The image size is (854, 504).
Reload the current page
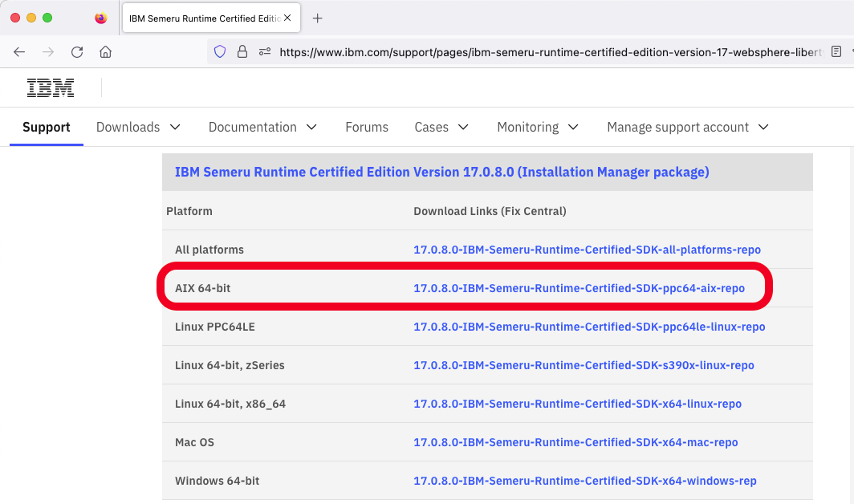(77, 51)
